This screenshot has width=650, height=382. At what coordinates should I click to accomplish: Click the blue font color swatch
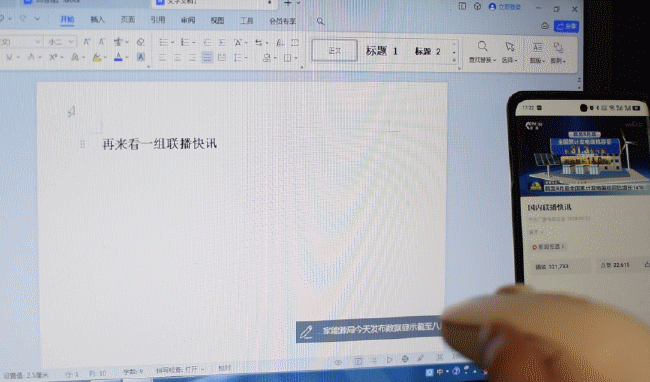click(x=118, y=57)
